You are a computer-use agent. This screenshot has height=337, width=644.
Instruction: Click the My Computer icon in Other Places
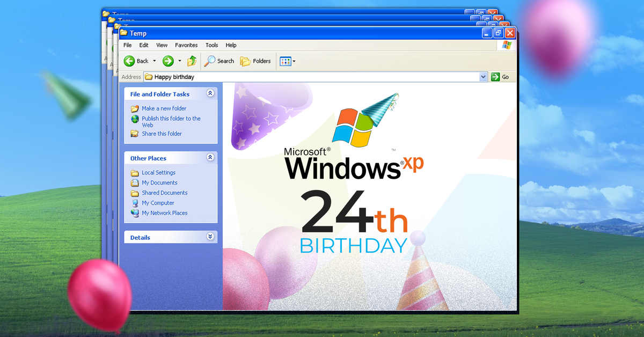[x=136, y=202]
